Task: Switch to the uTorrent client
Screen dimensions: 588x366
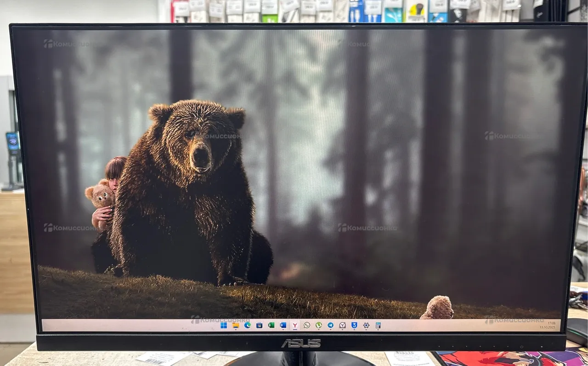Action: (318, 326)
